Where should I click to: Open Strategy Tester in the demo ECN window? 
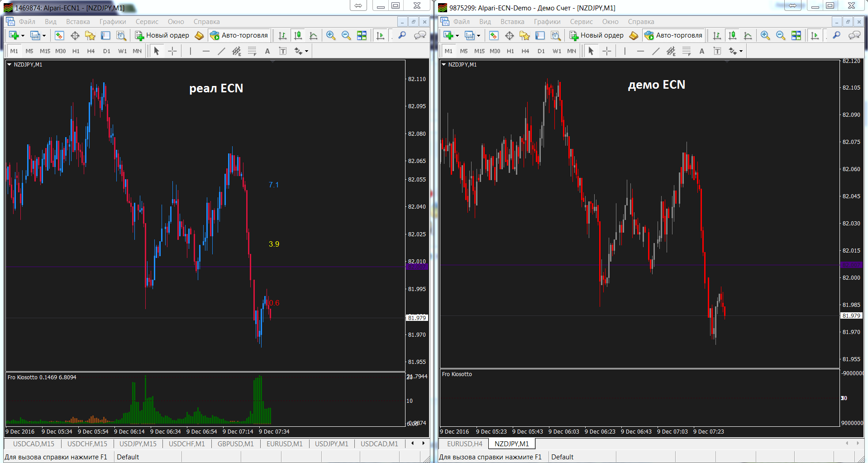pos(555,35)
